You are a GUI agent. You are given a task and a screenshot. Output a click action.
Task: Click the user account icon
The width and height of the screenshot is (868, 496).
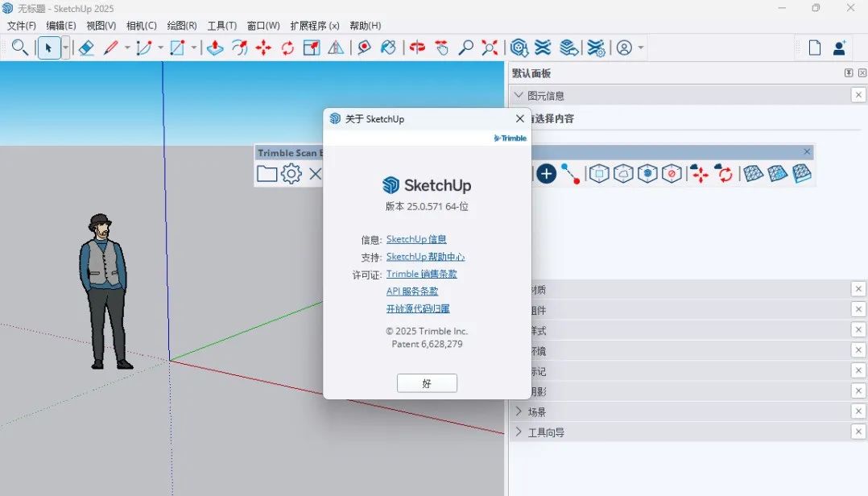(624, 48)
